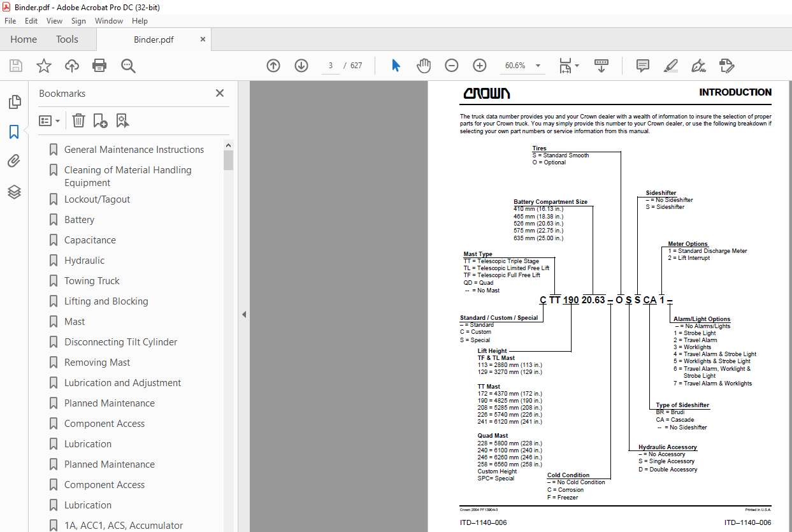This screenshot has height=532, width=792.
Task: Click the Battery Compartment Size label
Action: [x=551, y=202]
